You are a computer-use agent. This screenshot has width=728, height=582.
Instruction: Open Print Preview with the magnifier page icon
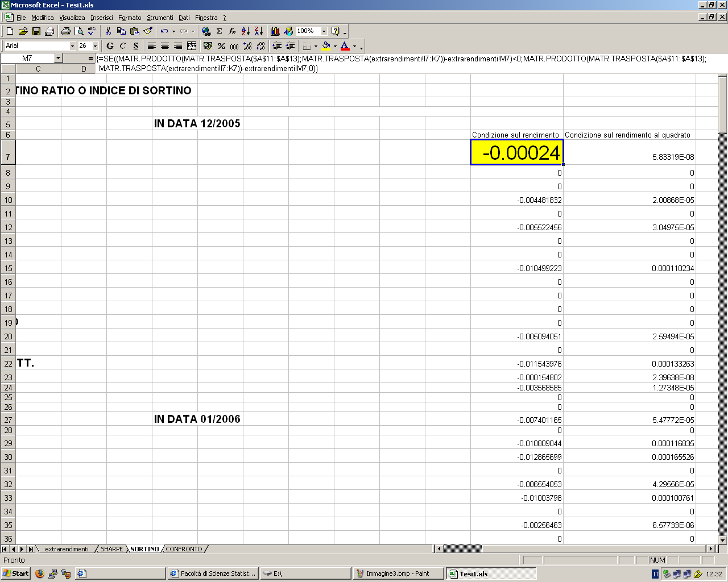pyautogui.click(x=79, y=31)
